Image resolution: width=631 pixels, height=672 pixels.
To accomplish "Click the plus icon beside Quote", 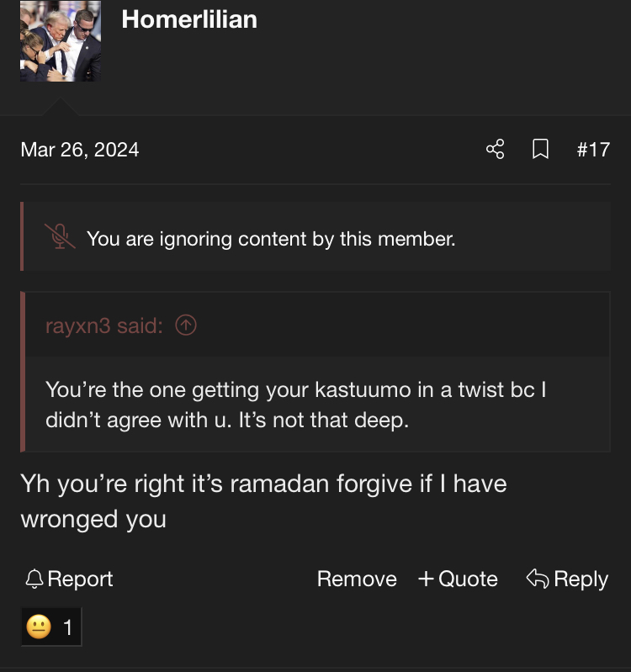I will tap(427, 579).
